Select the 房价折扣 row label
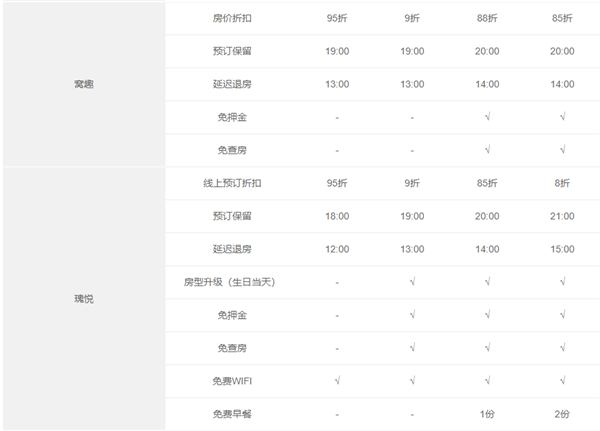 [232, 19]
